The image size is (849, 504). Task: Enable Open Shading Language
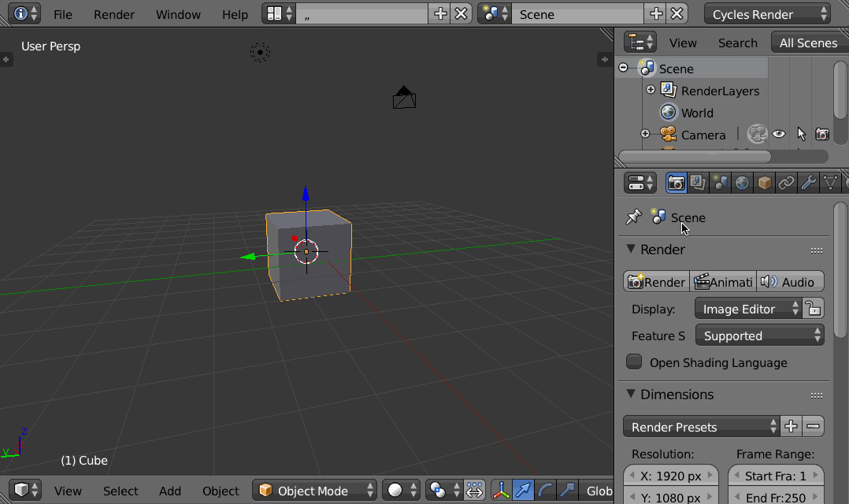click(x=634, y=362)
